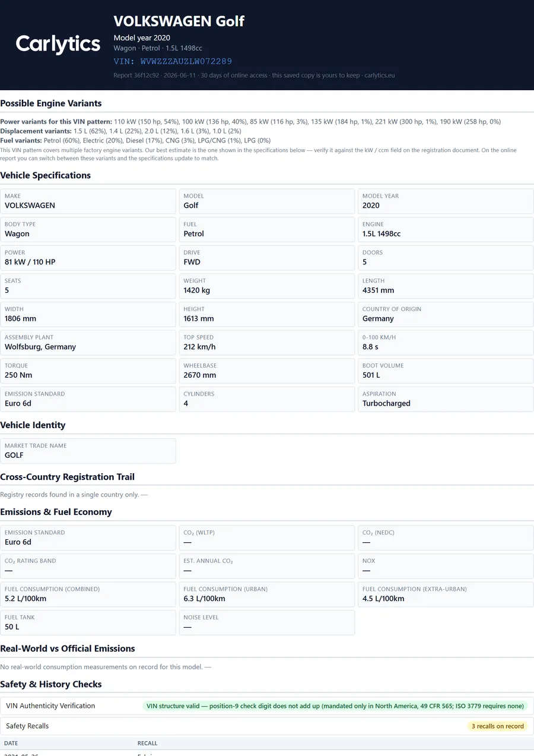Click the BODY TYPE Wagon cell
The image size is (534, 756).
(x=88, y=229)
